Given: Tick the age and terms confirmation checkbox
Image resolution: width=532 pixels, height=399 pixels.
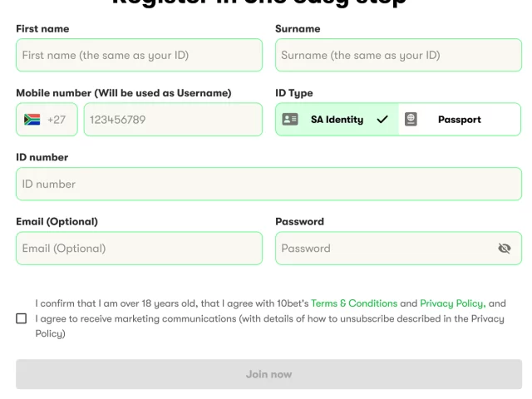Looking at the screenshot, I should click(22, 318).
